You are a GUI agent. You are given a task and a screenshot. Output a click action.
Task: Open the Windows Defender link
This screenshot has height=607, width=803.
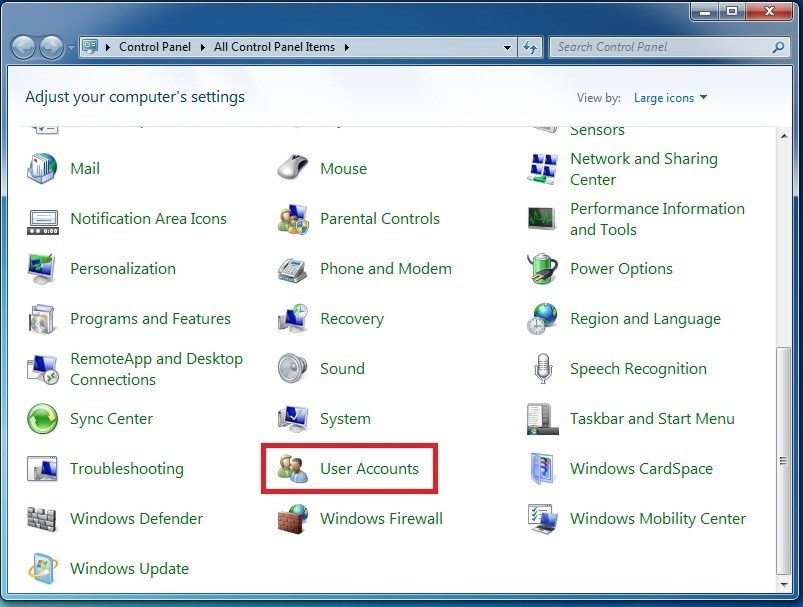137,518
